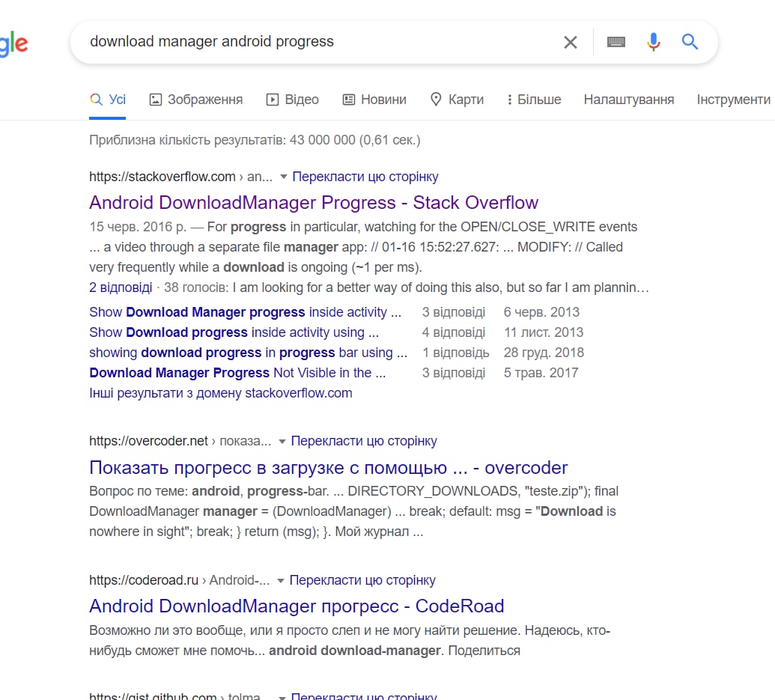
Task: Clear the search query with the X icon
Action: (571, 42)
